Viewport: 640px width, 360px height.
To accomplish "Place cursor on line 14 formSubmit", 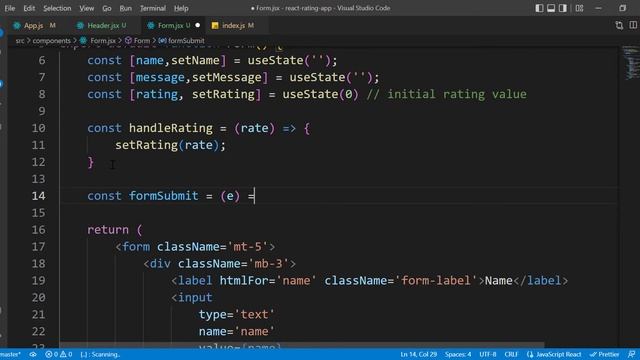I will click(163, 196).
